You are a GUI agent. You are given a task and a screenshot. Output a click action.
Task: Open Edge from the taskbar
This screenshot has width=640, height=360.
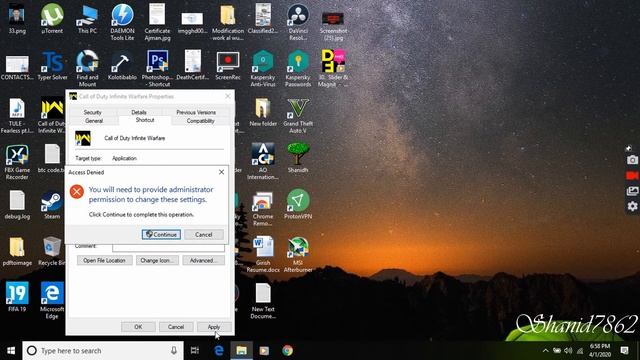(219, 351)
